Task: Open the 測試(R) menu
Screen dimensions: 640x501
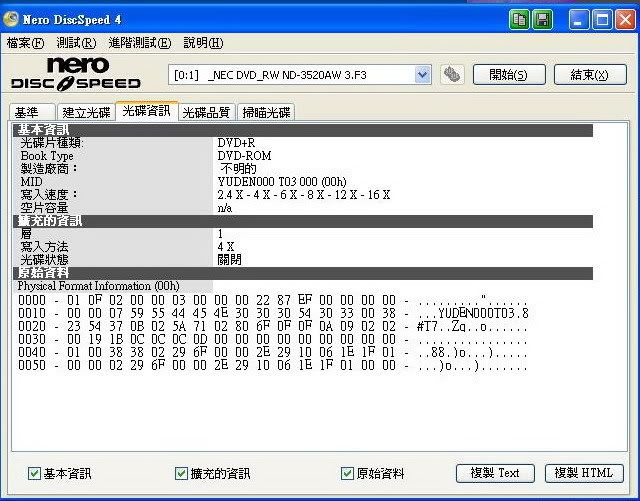Action: pos(76,43)
